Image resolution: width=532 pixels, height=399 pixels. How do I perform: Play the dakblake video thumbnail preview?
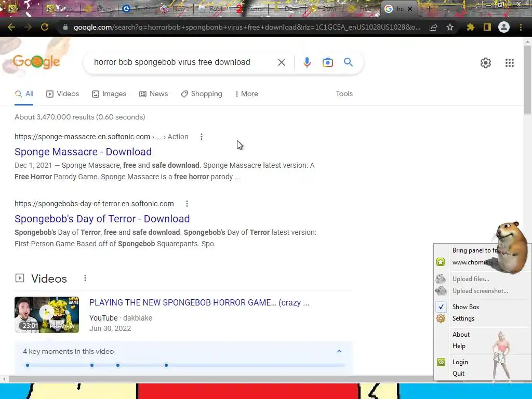click(x=47, y=315)
